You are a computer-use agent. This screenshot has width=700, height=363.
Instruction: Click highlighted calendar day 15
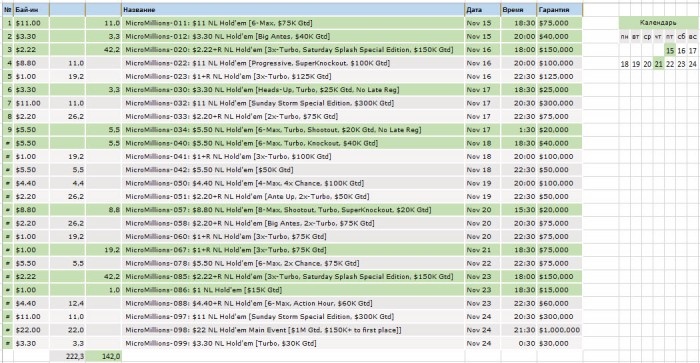(670, 50)
